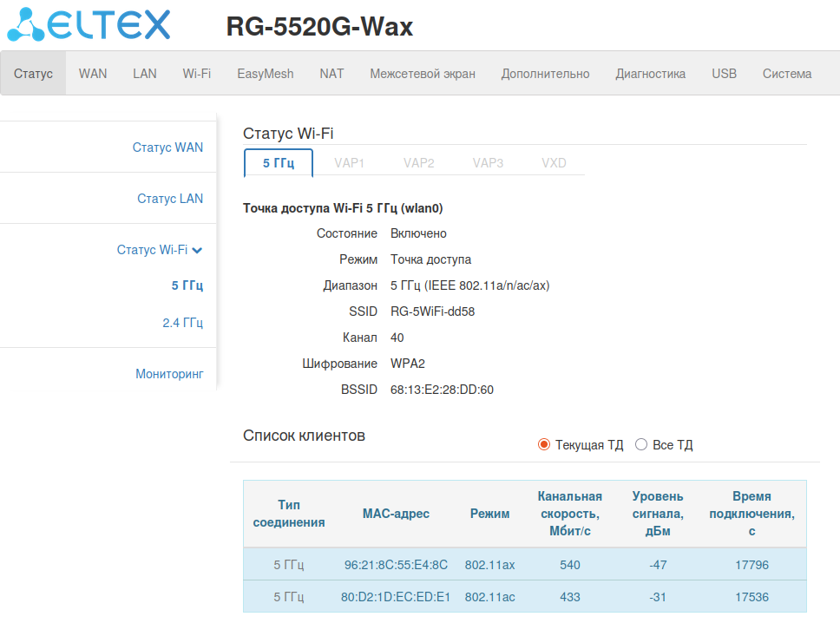Open the Межсетевой экран menu tab
840x636 pixels.
pos(423,74)
